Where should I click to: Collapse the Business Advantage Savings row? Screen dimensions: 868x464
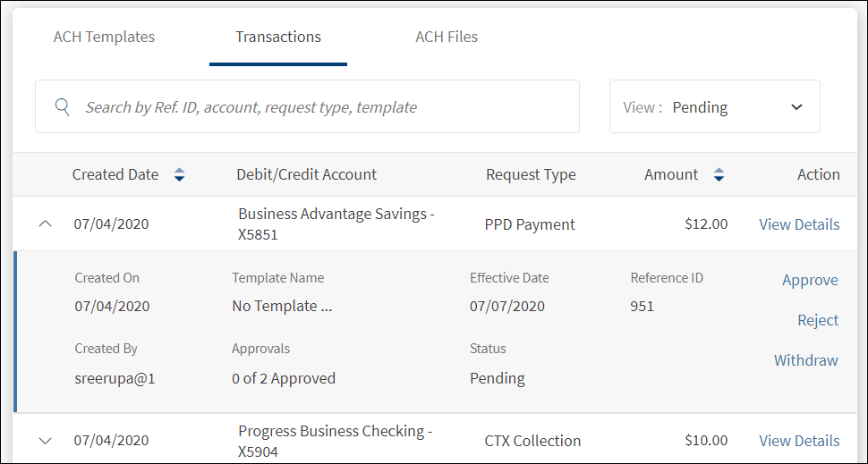point(46,224)
